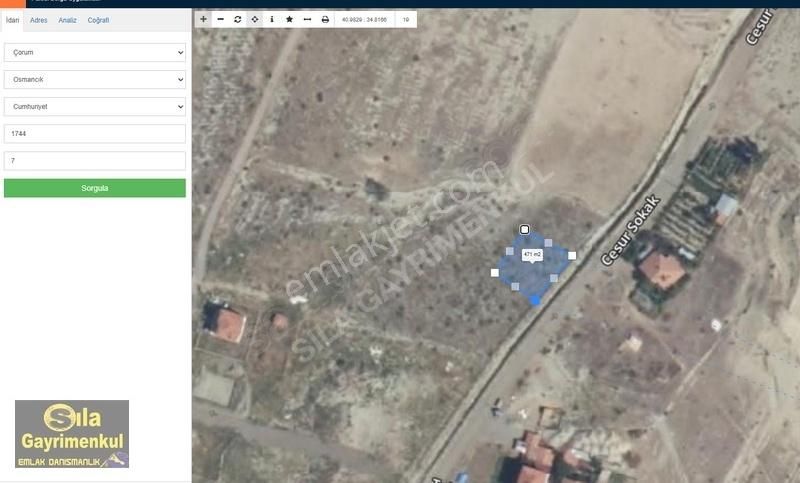Image resolution: width=800 pixels, height=483 pixels.
Task: Click the Sıla Gayrimenkul logo
Action: (72, 434)
